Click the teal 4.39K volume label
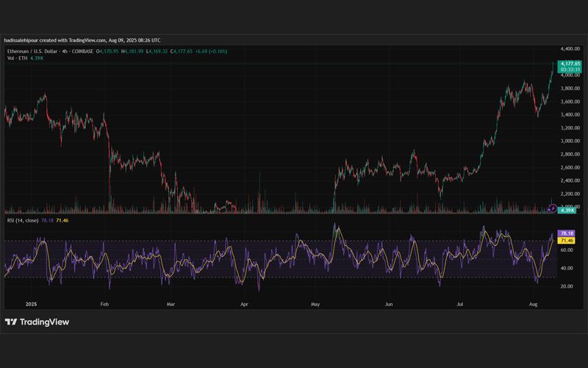Viewport: 588px width, 368px height. (567, 210)
